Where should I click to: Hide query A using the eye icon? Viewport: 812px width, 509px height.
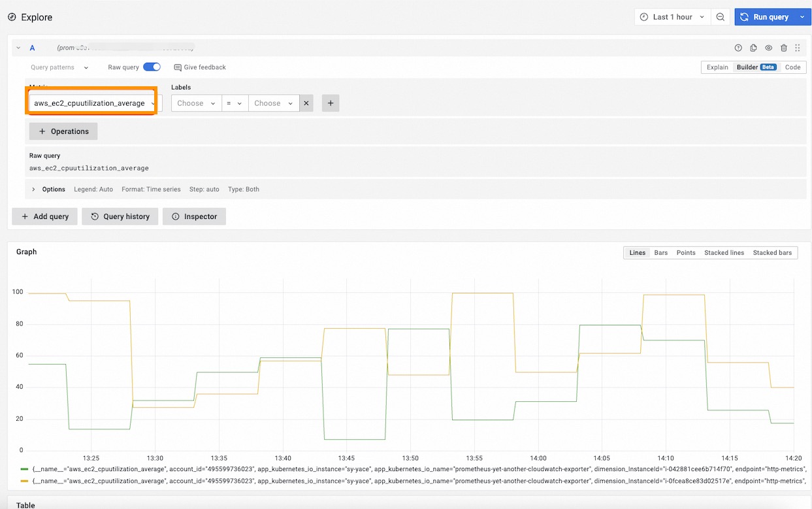coord(768,47)
